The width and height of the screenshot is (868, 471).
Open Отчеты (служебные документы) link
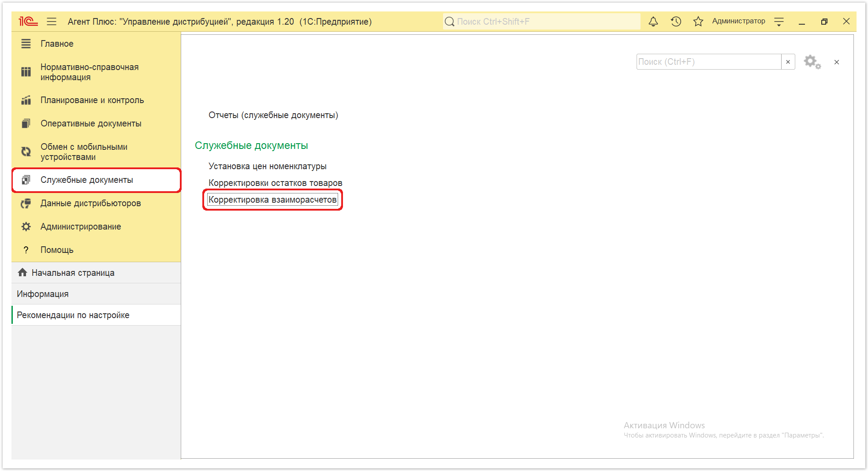coord(273,115)
